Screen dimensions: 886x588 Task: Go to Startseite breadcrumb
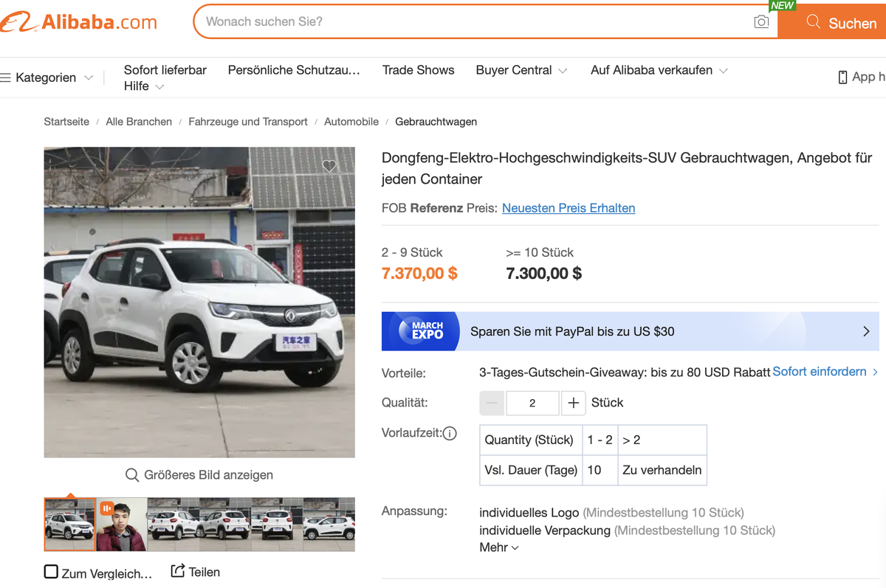[x=66, y=122]
